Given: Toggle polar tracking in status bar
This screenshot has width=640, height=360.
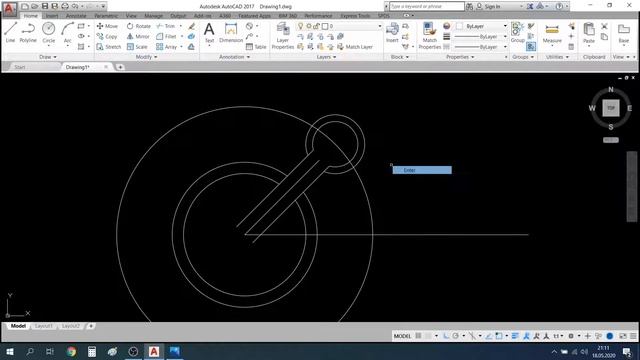Looking at the screenshot, I should (x=456, y=336).
